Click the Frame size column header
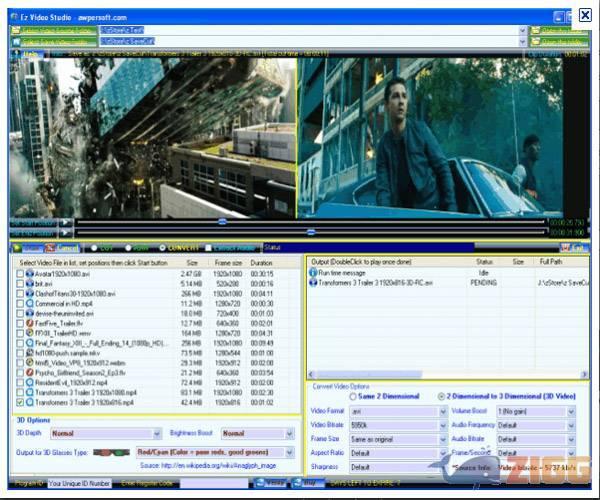600x500 pixels. [228, 263]
